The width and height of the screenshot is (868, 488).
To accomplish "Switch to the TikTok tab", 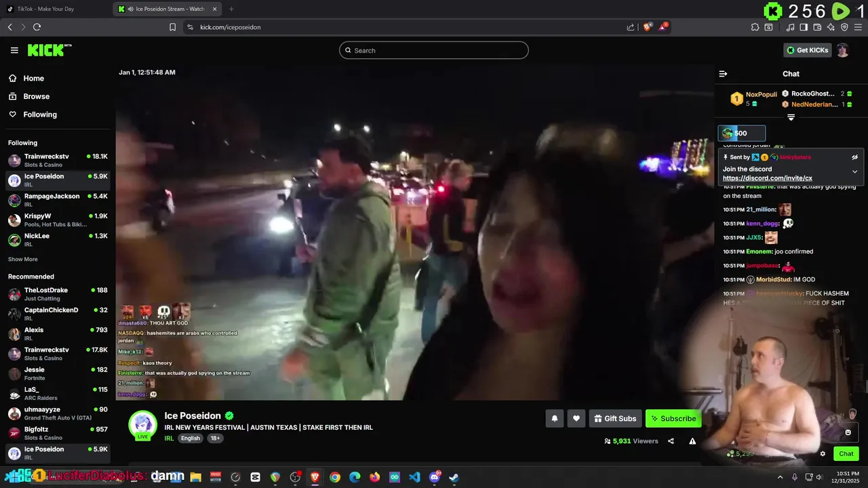I will click(x=56, y=9).
